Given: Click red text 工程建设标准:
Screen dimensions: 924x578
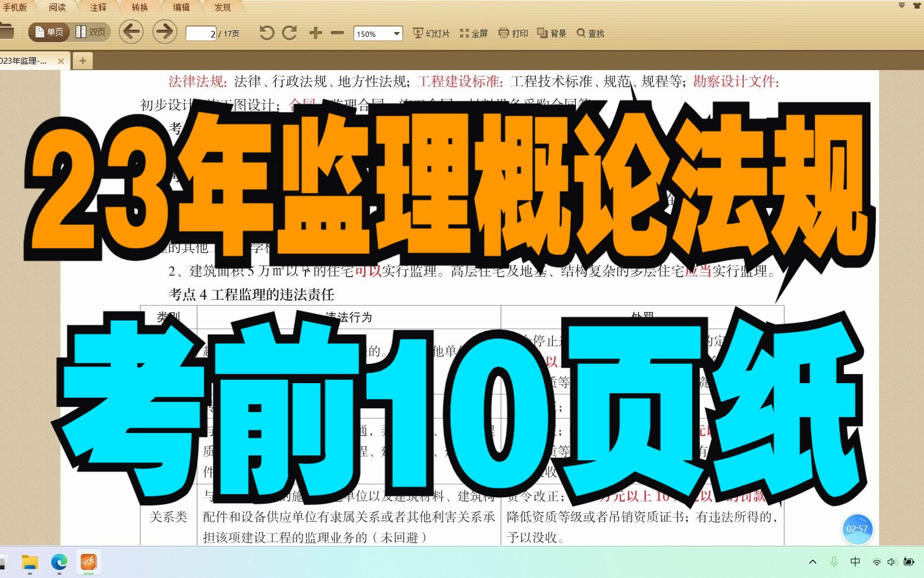Looking at the screenshot, I should click(x=460, y=81).
